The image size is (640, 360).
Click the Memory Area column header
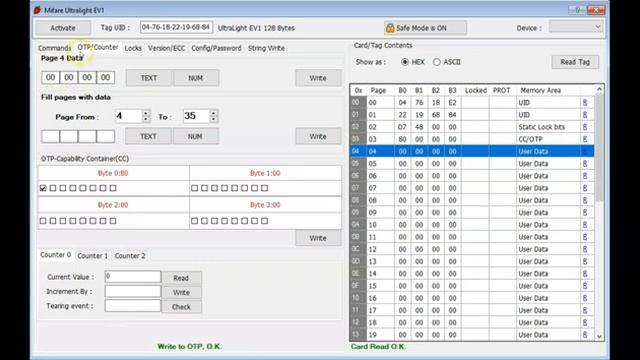540,90
